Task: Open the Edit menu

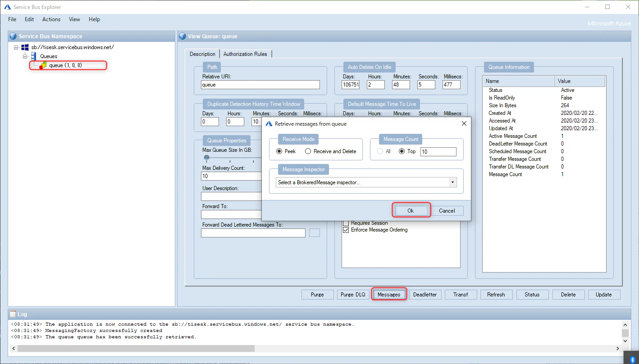Action: point(29,19)
